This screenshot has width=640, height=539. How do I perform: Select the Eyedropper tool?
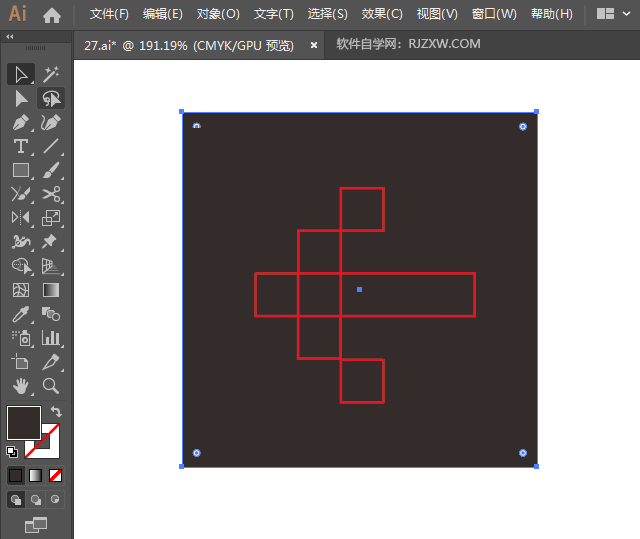point(21,314)
